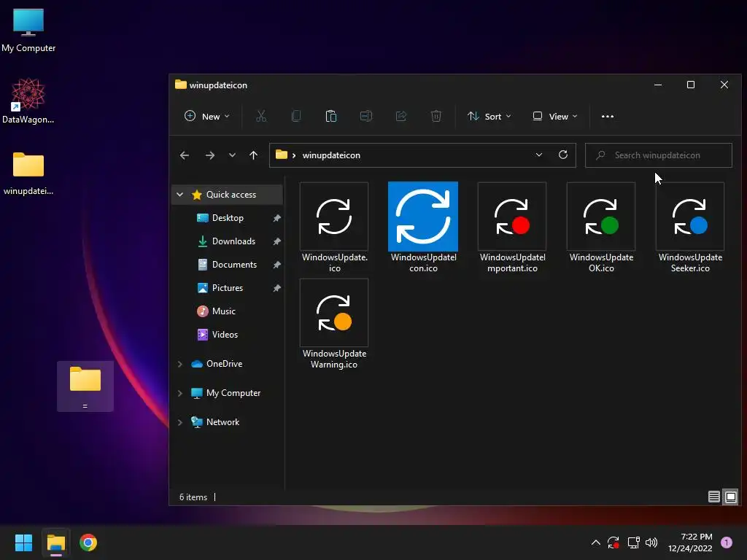Open clock showing 7:22 PM

pos(690,542)
